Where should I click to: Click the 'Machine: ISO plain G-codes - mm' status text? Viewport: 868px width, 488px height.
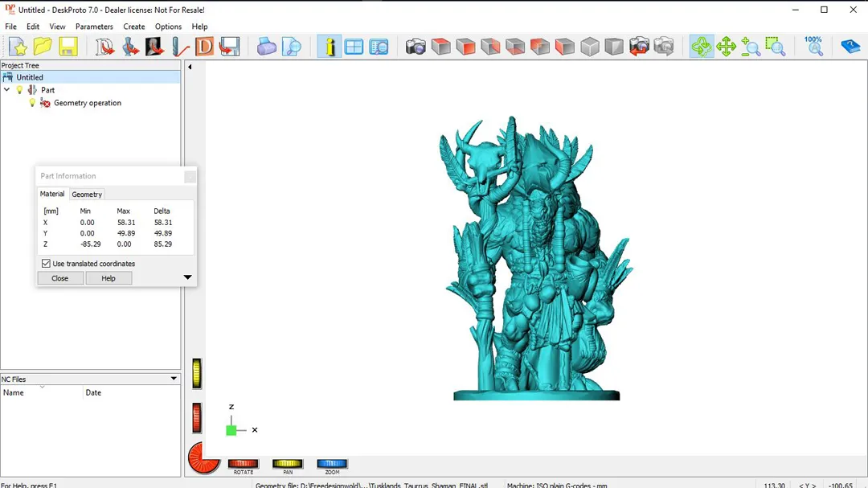click(x=557, y=486)
